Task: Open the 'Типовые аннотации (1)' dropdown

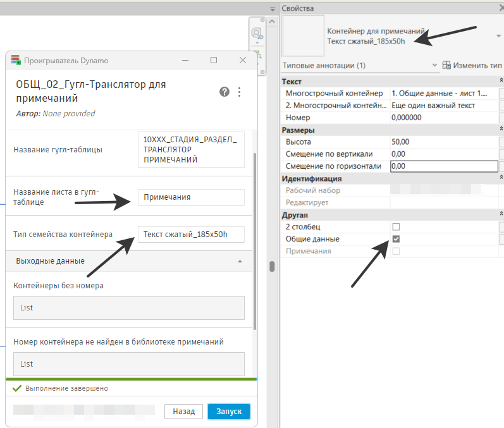Action: click(x=434, y=65)
